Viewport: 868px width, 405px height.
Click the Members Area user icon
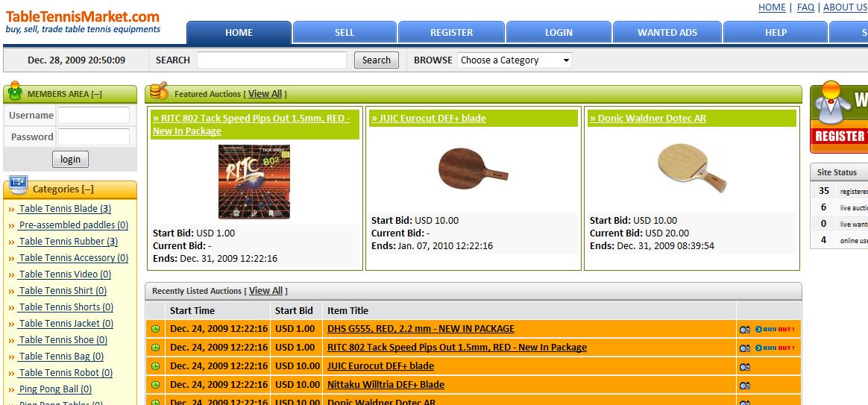[x=15, y=91]
